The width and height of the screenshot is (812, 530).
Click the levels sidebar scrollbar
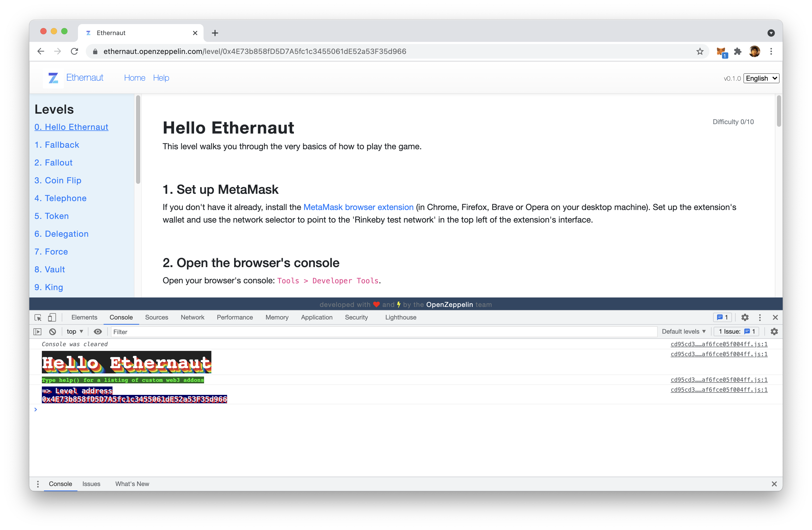(x=138, y=140)
